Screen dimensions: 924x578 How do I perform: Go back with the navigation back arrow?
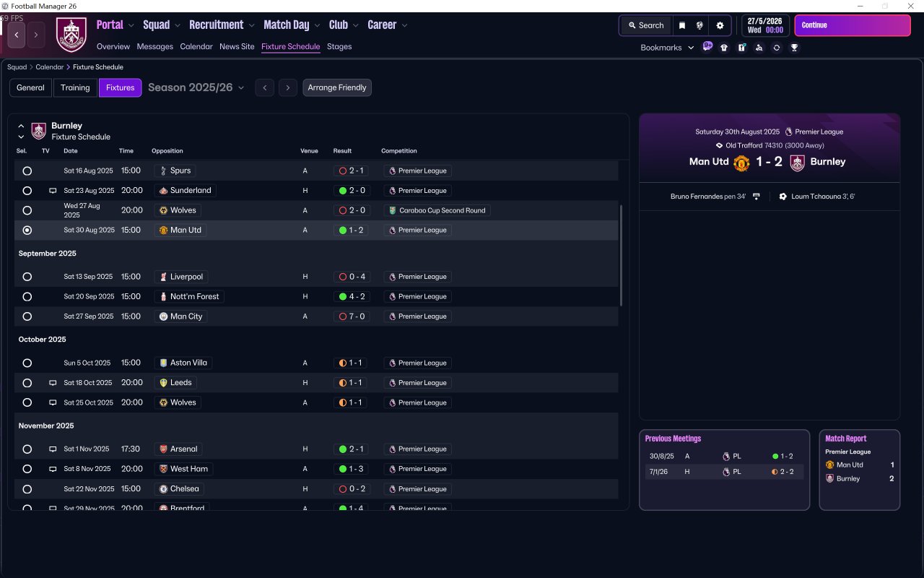17,35
